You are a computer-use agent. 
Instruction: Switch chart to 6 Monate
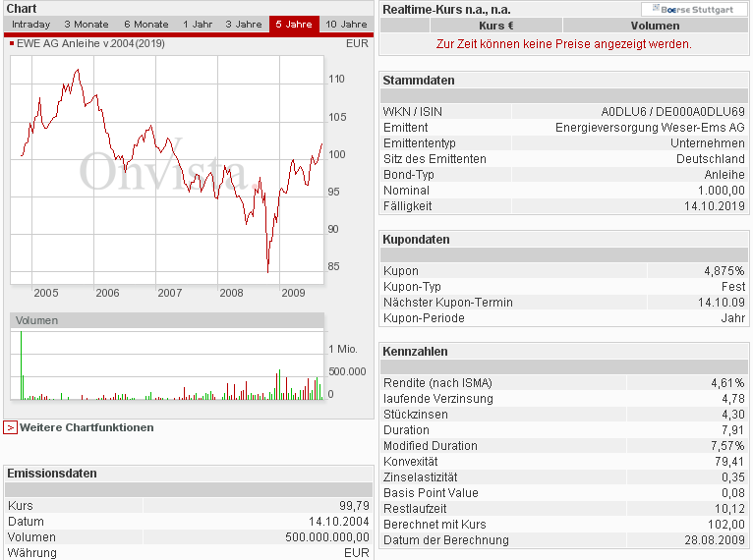[146, 25]
